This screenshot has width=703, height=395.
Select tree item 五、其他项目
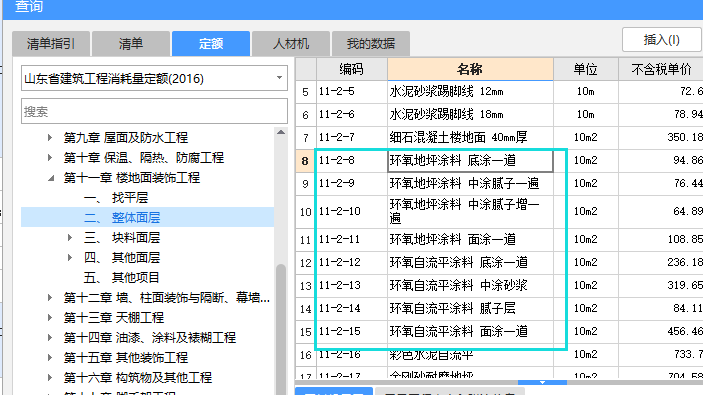coord(122,278)
